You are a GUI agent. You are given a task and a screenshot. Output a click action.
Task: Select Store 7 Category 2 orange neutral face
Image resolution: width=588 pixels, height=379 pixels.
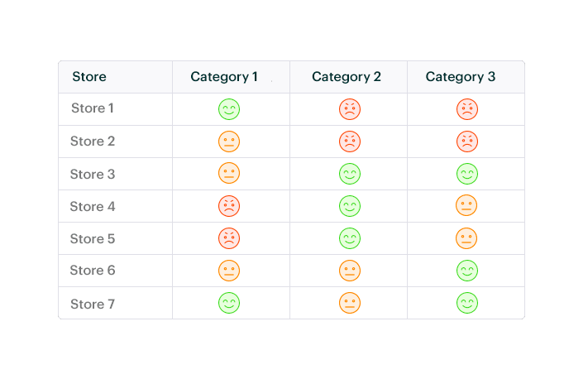[350, 304]
